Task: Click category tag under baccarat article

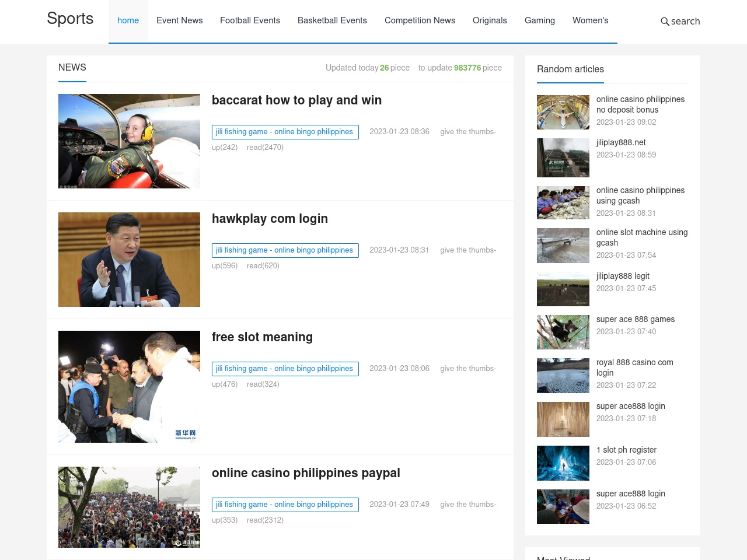Action: click(x=285, y=132)
